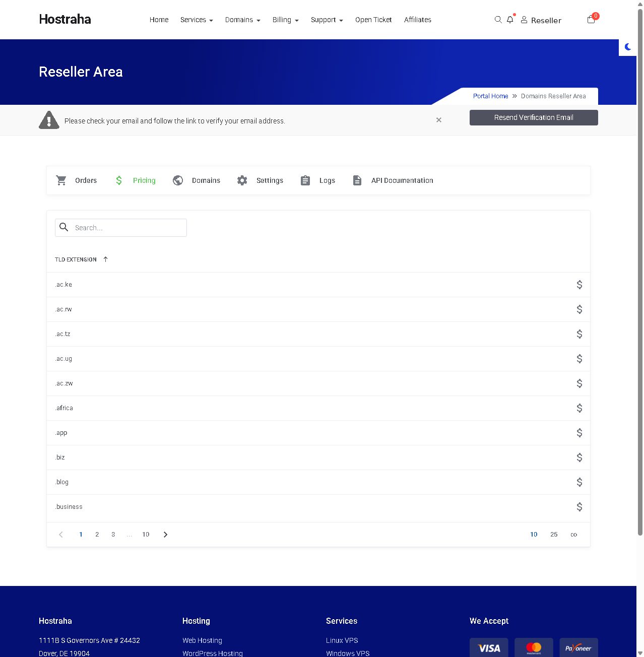The image size is (644, 657).
Task: Open pricing for .africa dollar icon
Action: click(x=579, y=408)
